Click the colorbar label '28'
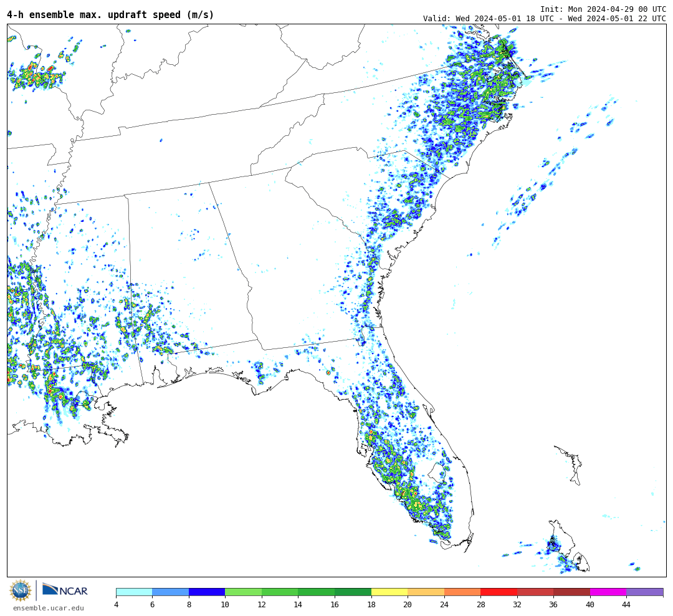The height and width of the screenshot is (616, 673). click(x=480, y=604)
